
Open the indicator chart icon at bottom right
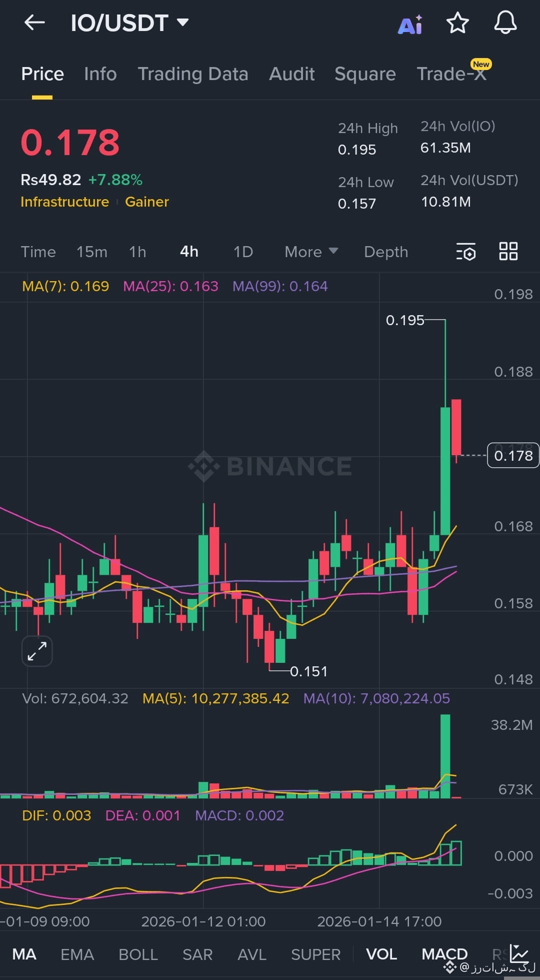(x=518, y=953)
